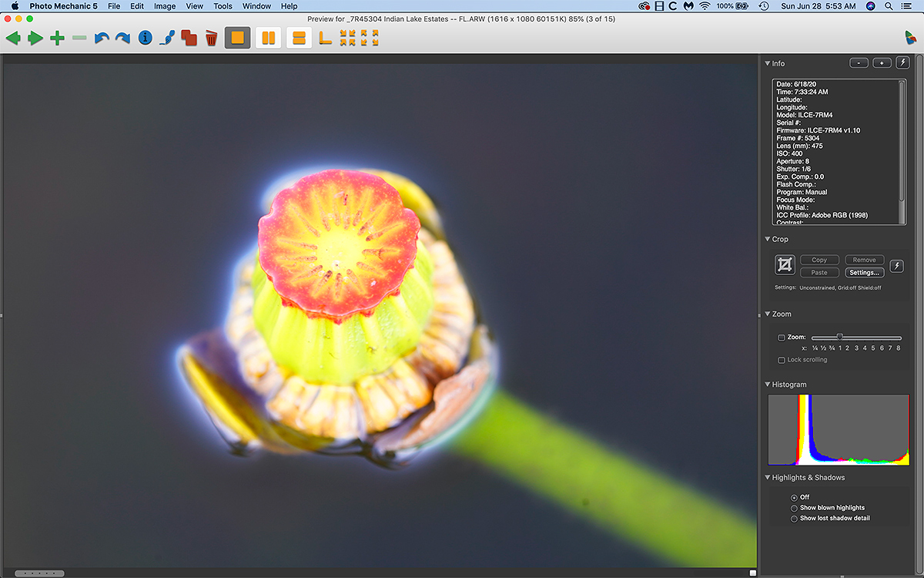Open Siri from the menu bar
This screenshot has width=924, height=578.
click(x=871, y=6)
